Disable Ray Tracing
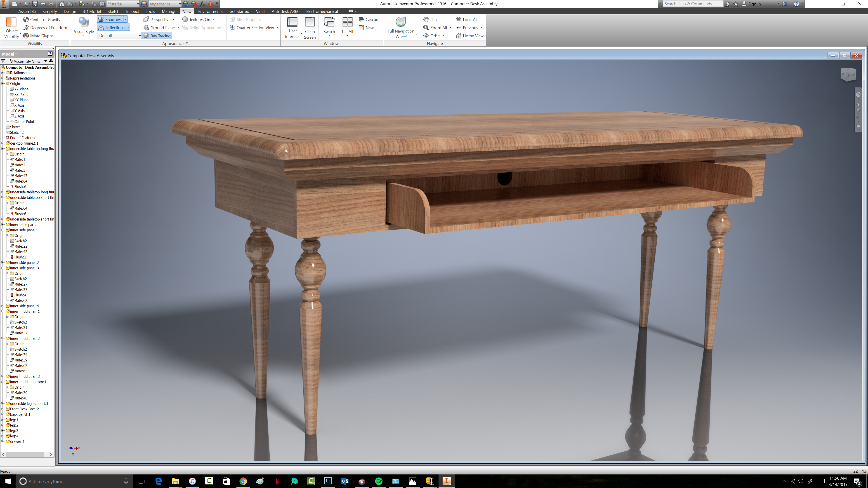 [x=157, y=36]
